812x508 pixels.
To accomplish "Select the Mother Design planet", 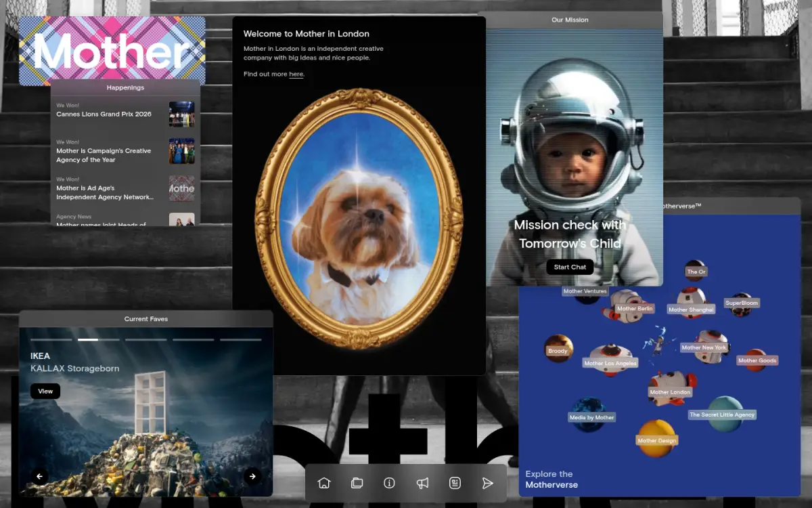I will click(656, 437).
